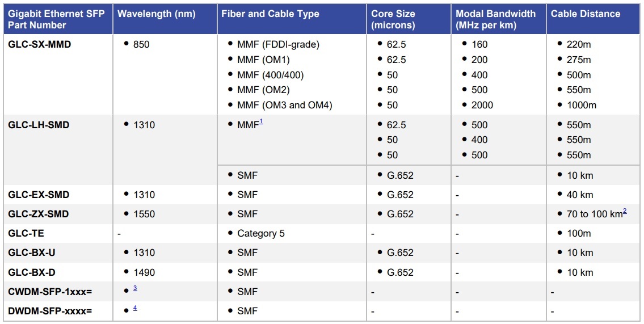Click GLC-ZX-SMD in the first column
The image size is (644, 324).
click(39, 214)
